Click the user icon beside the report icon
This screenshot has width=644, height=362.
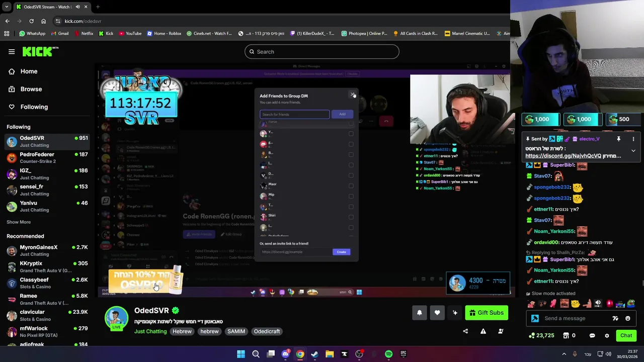(501, 331)
